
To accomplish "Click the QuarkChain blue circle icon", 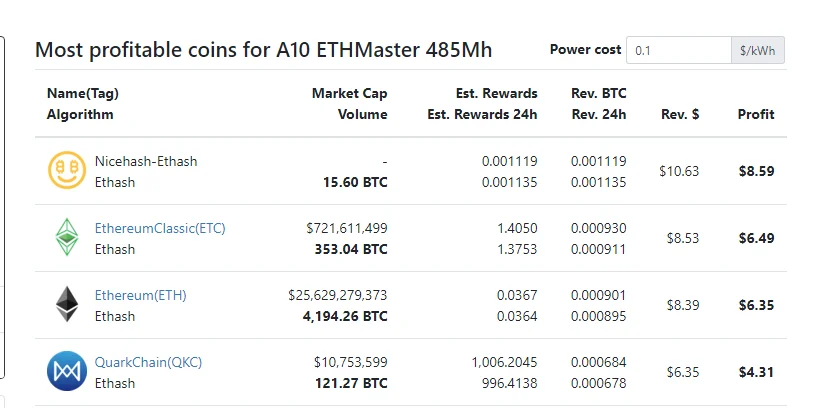I will [67, 372].
